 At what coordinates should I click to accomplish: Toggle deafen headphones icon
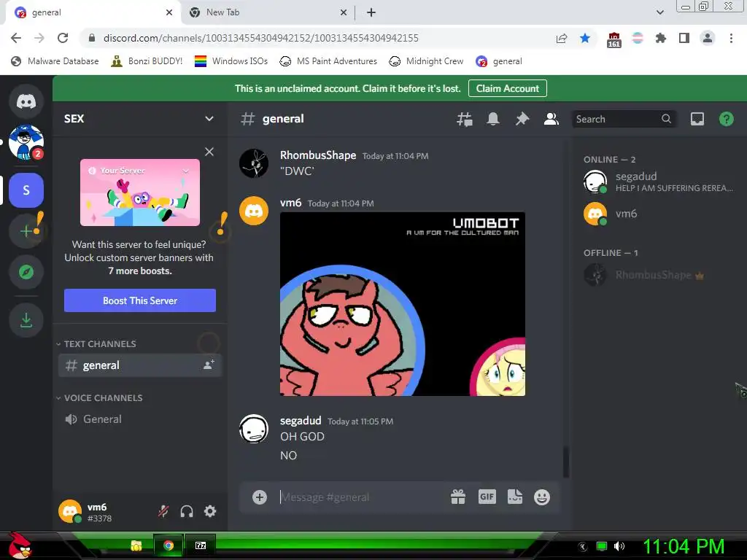187,511
